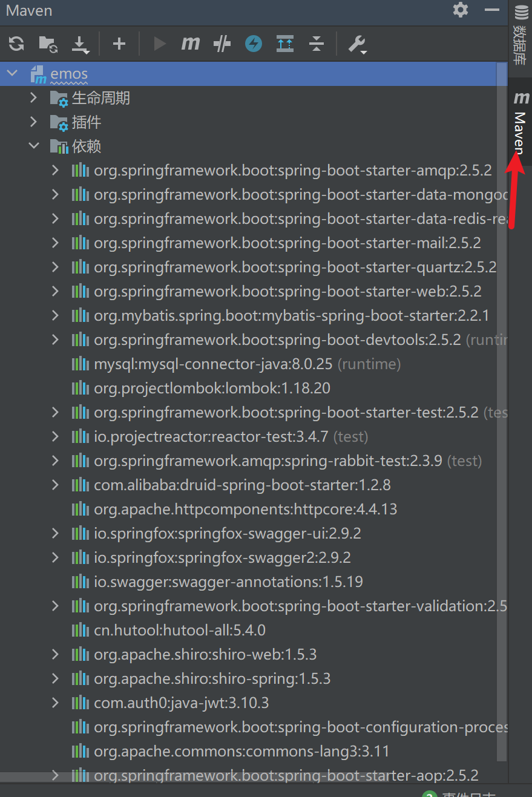532x797 pixels.
Task: Hide the Maven panel via its tab
Action: (521, 121)
